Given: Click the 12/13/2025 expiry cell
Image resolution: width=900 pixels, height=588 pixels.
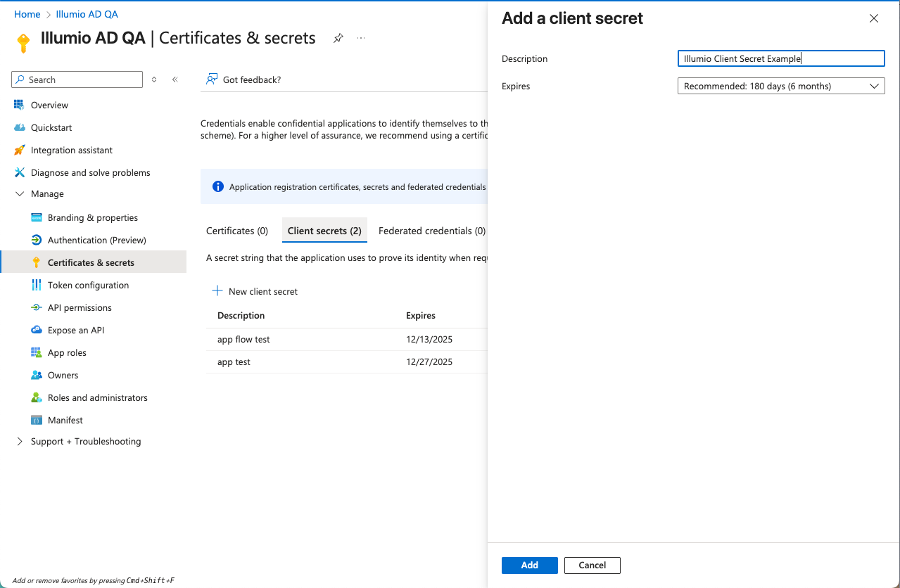Looking at the screenshot, I should pos(429,339).
